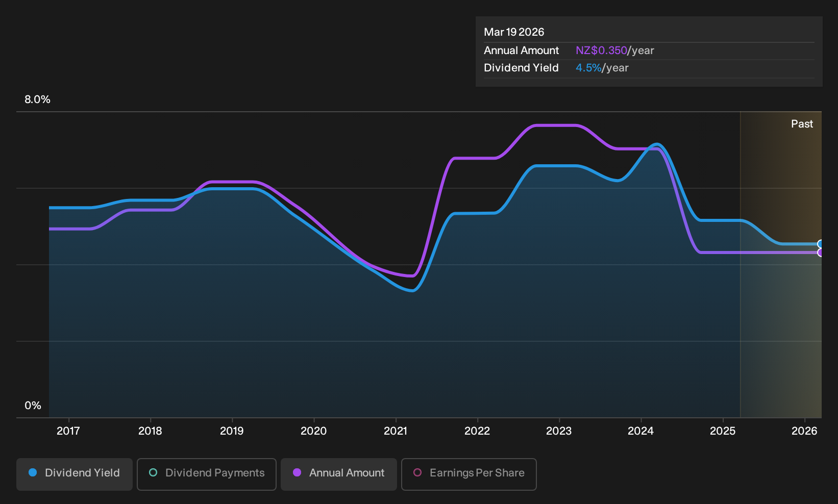This screenshot has width=838, height=504.
Task: Click the 0% y-axis label
Action: coord(33,406)
